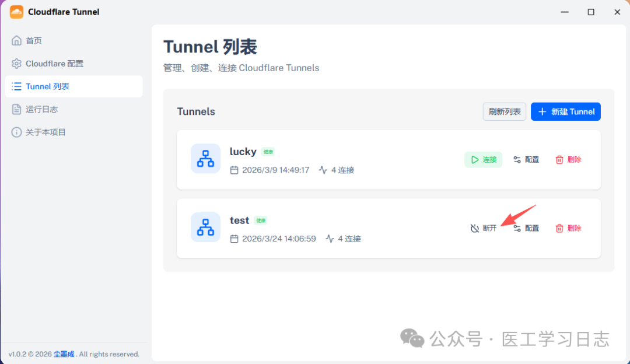Open the 尘墨成 footer link
This screenshot has height=364, width=630.
64,353
